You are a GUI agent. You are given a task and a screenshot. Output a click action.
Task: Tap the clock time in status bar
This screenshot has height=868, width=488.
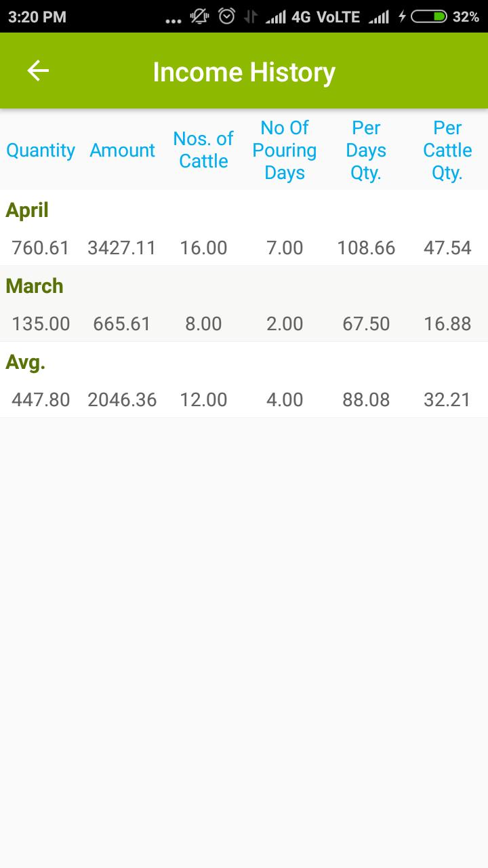coord(37,17)
